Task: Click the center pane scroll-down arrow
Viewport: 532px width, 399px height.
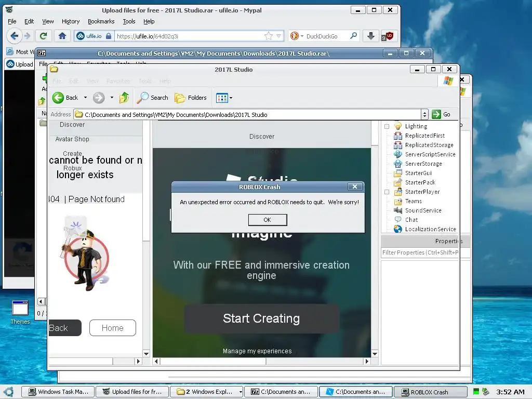Action: coord(375,354)
